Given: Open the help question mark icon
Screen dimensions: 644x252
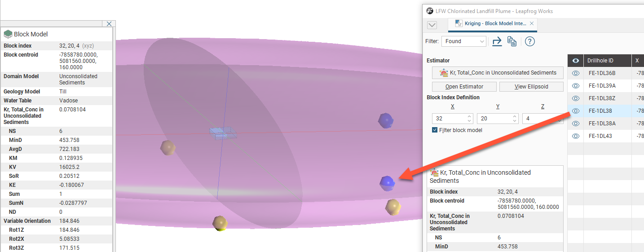Looking at the screenshot, I should [529, 41].
